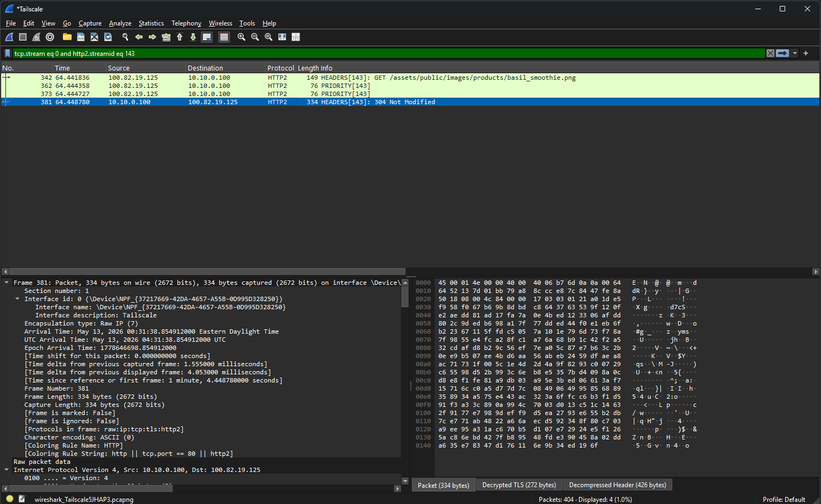
Task: Zoom out the main window text
Action: click(255, 37)
